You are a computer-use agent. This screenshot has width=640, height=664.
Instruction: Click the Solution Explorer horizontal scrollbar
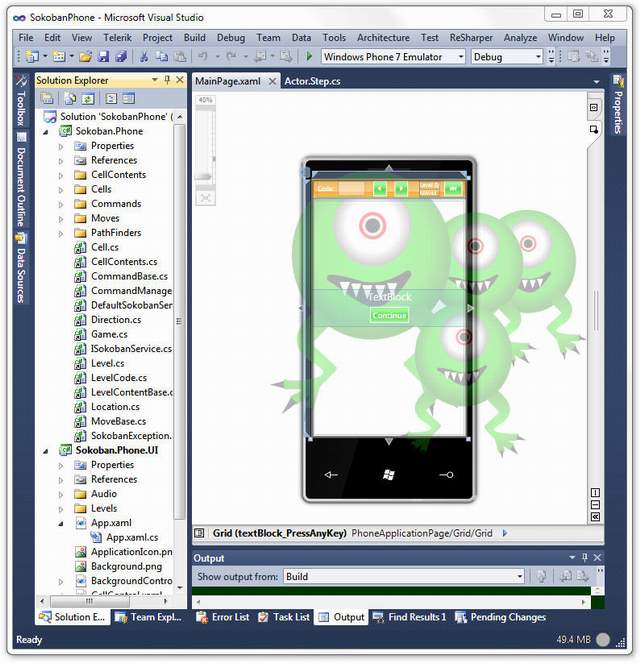click(x=89, y=601)
